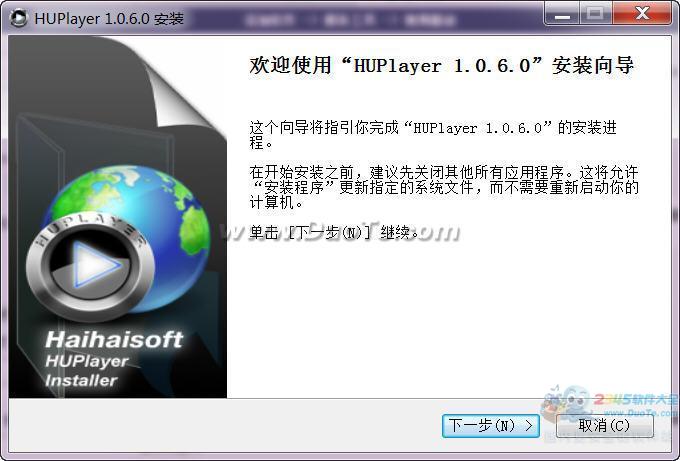
Task: Click the HUPlayer play button logo
Action: [90, 265]
